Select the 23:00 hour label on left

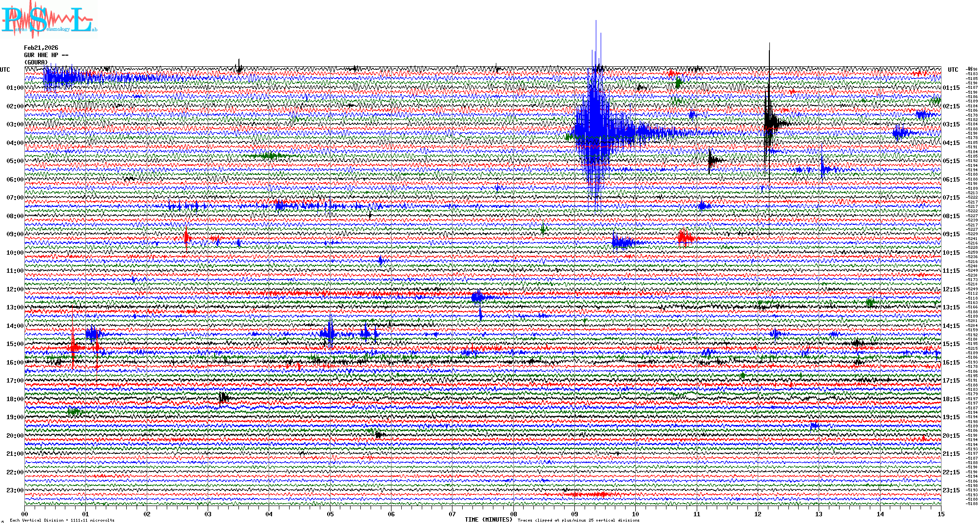click(x=15, y=490)
